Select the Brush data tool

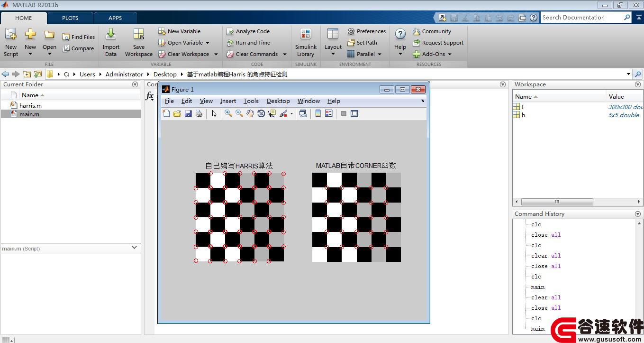[283, 113]
